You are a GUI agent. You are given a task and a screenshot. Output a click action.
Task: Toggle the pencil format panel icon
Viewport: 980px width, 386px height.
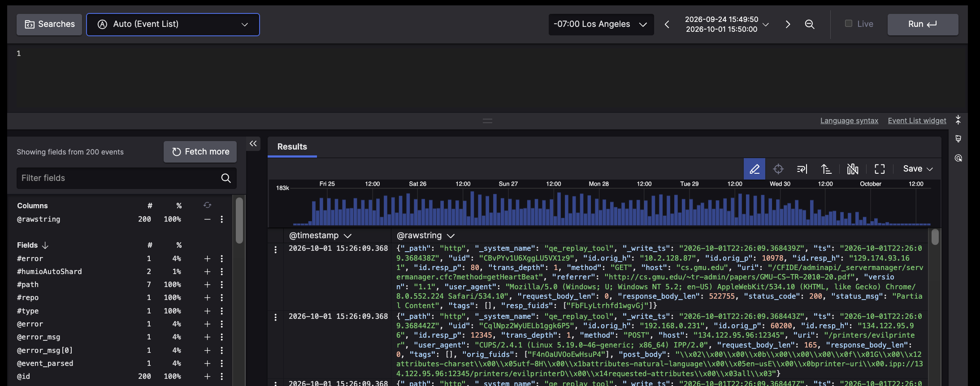pos(755,169)
